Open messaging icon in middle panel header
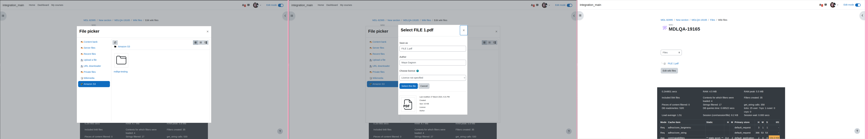 tap(537, 5)
